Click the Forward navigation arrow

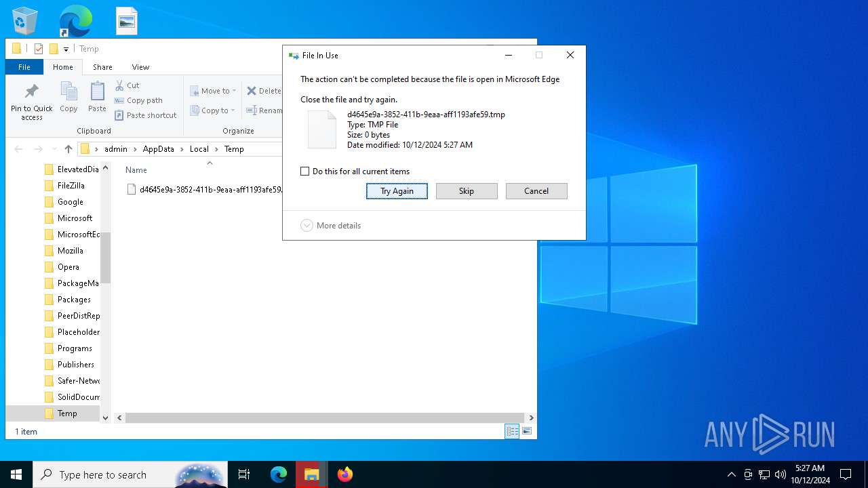click(39, 149)
